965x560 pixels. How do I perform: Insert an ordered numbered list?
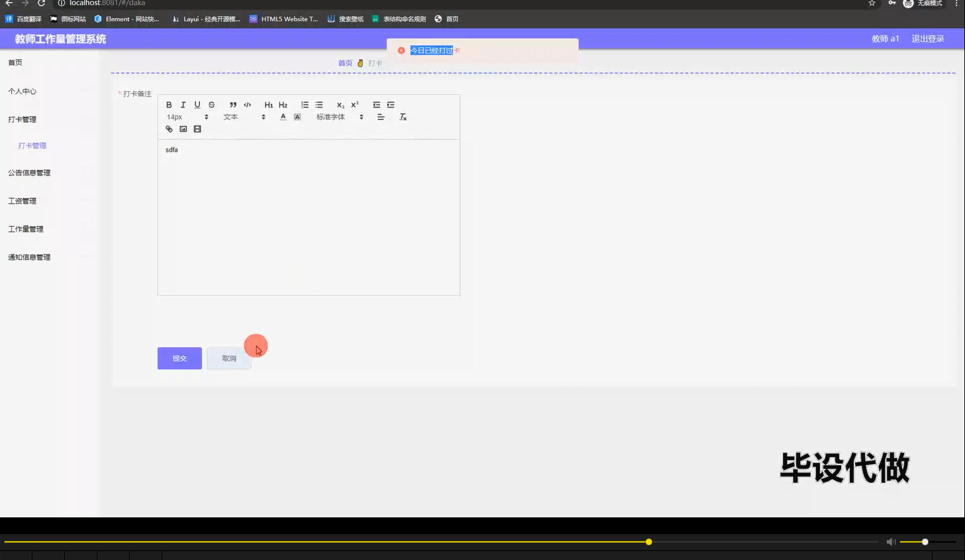tap(305, 105)
